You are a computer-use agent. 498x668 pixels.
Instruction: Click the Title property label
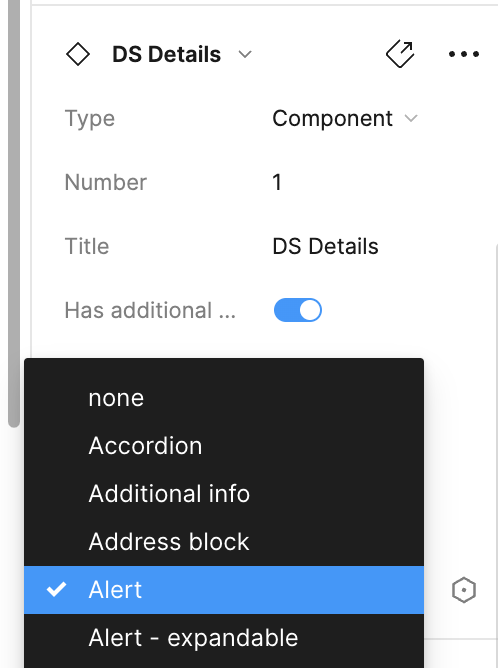click(87, 246)
